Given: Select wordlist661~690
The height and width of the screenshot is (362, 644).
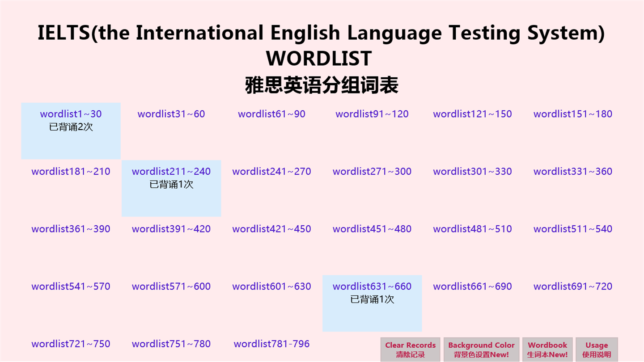Looking at the screenshot, I should (x=472, y=286).
